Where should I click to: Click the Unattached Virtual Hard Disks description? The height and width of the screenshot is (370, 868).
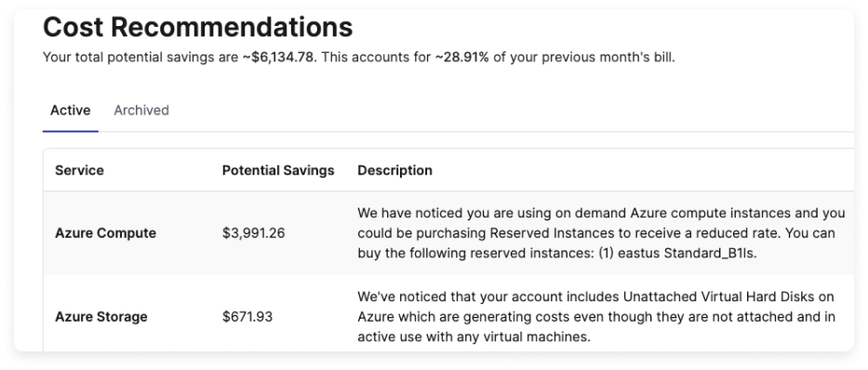596,316
